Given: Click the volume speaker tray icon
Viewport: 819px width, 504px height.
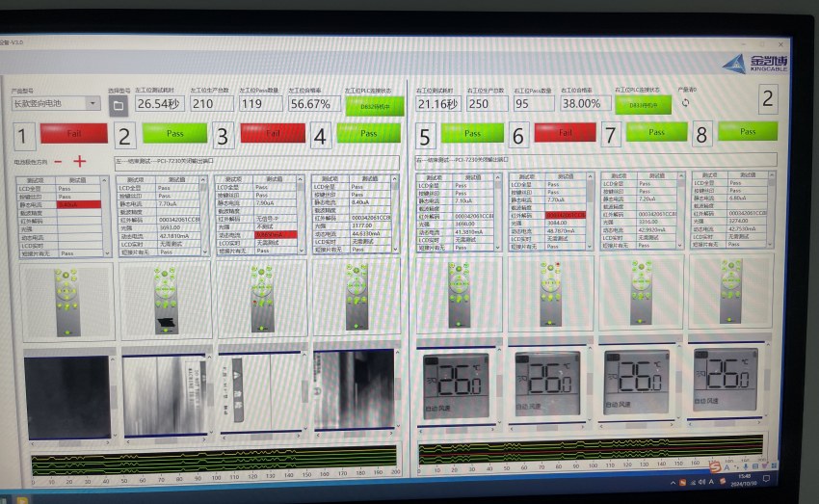Looking at the screenshot, I should [702, 482].
